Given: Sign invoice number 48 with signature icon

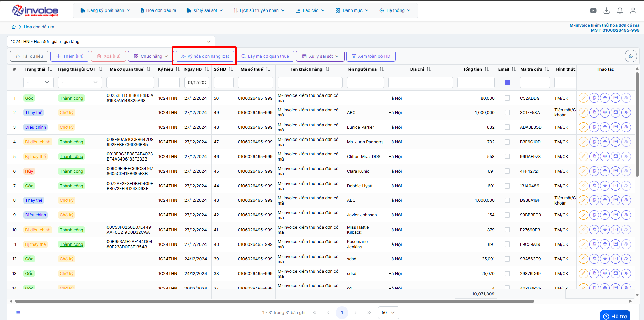Looking at the screenshot, I should click(x=626, y=127).
